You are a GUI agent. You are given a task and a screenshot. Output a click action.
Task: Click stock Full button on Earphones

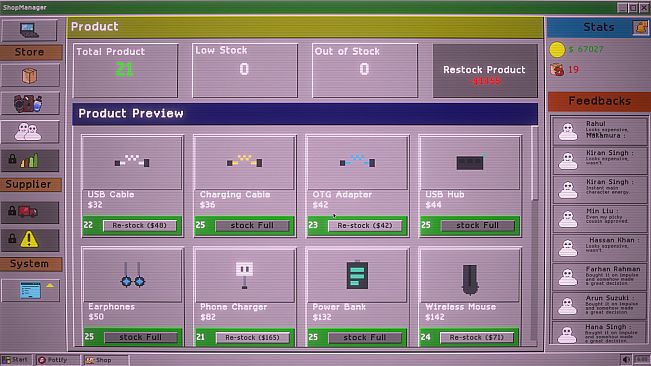(140, 337)
